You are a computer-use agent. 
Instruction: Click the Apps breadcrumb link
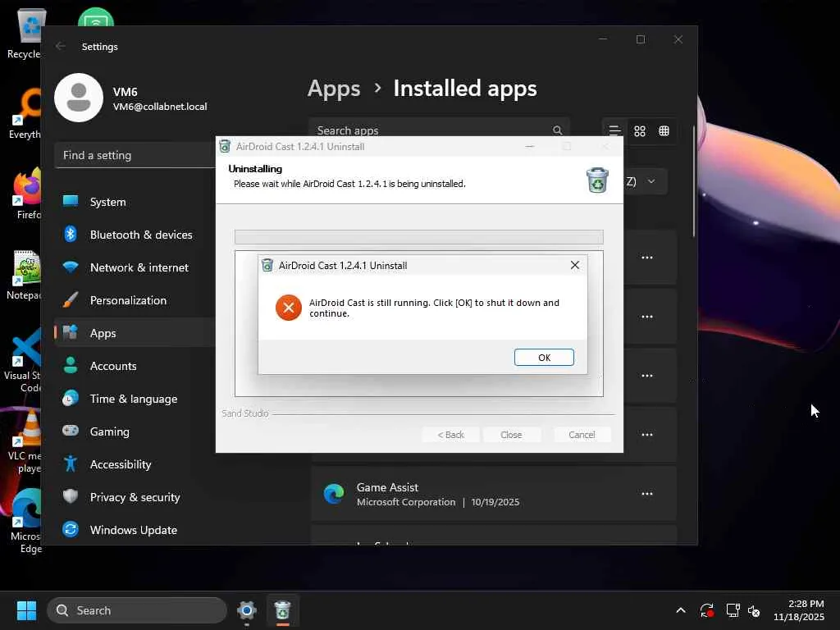click(x=334, y=89)
